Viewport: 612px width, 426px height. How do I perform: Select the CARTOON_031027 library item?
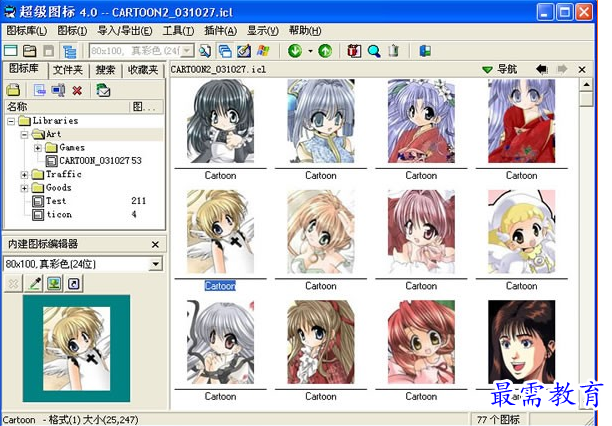point(94,160)
